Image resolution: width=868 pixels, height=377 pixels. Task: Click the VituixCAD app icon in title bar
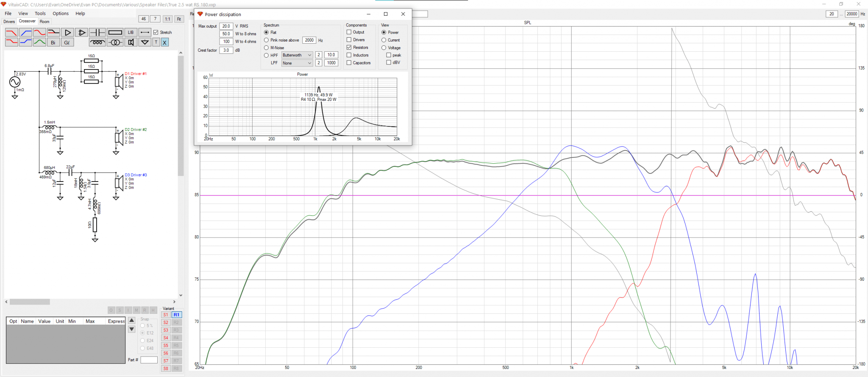[x=4, y=4]
